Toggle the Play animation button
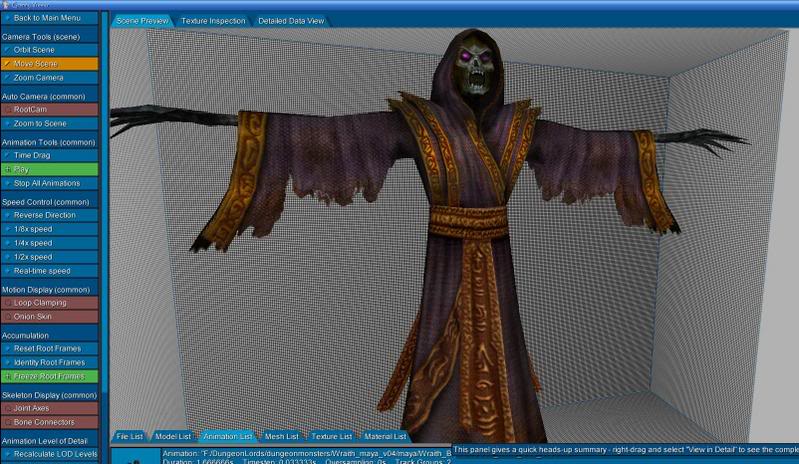This screenshot has height=464, width=799. [49, 169]
